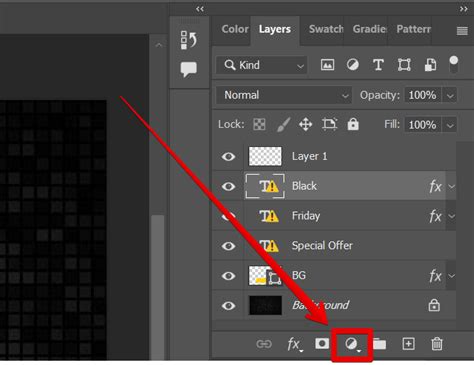Open the Normal blend mode dropdown

tap(284, 95)
